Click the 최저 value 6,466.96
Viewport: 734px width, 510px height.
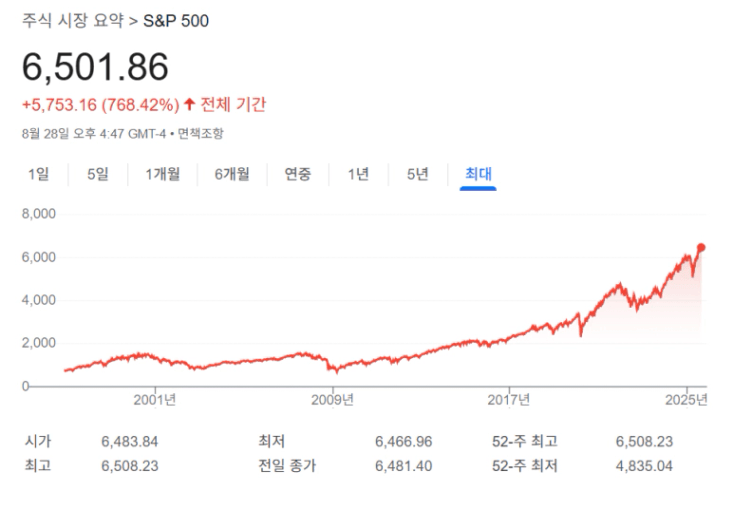click(404, 441)
